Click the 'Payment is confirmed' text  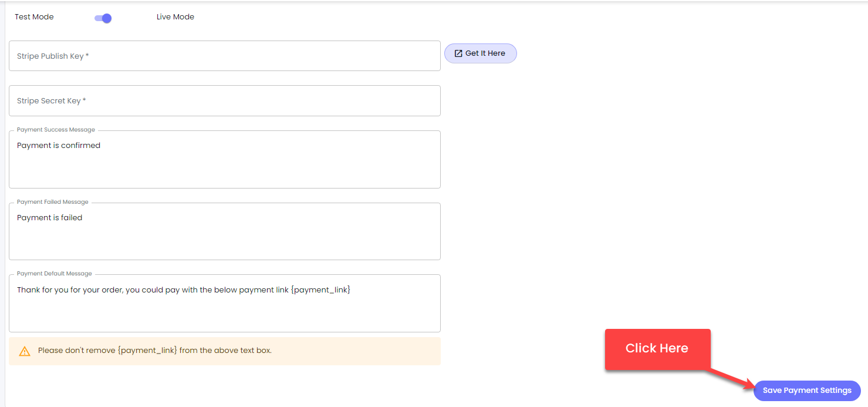(59, 146)
